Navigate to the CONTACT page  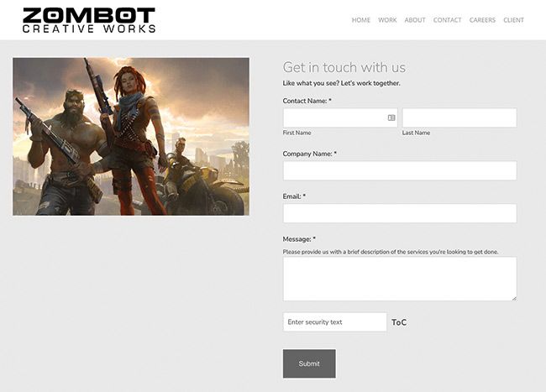tap(447, 20)
